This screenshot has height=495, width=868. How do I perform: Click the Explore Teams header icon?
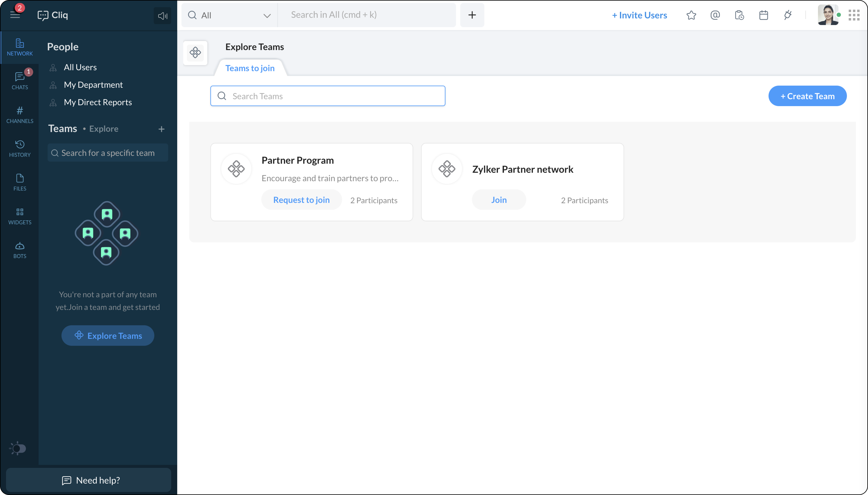click(195, 53)
